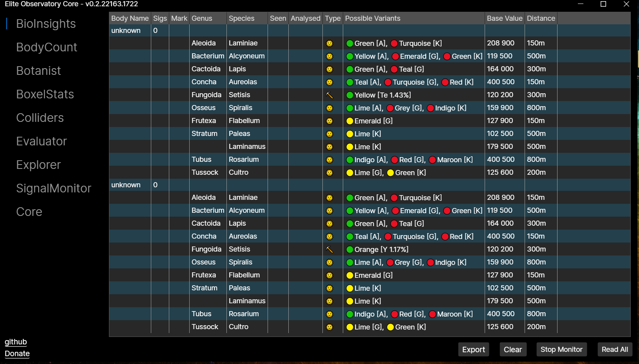The height and width of the screenshot is (364, 639).
Task: Click red dot before 'Maroon [K]' in first Tubus row
Action: pos(433,160)
